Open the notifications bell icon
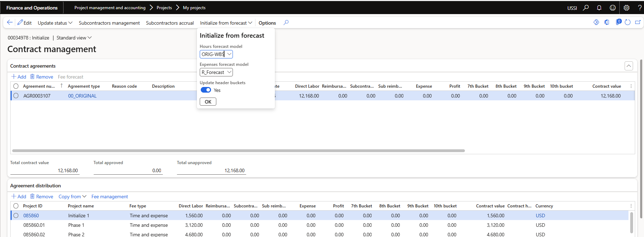This screenshot has height=237, width=644. (x=599, y=8)
